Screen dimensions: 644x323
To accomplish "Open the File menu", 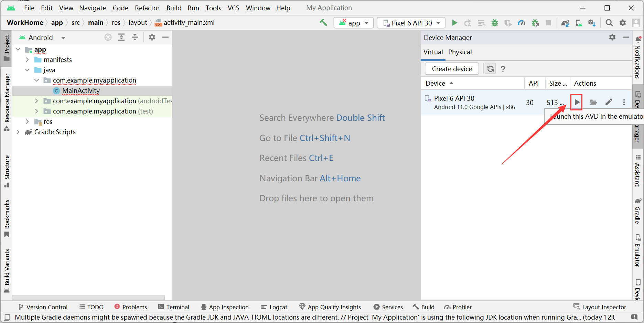I will tap(29, 8).
